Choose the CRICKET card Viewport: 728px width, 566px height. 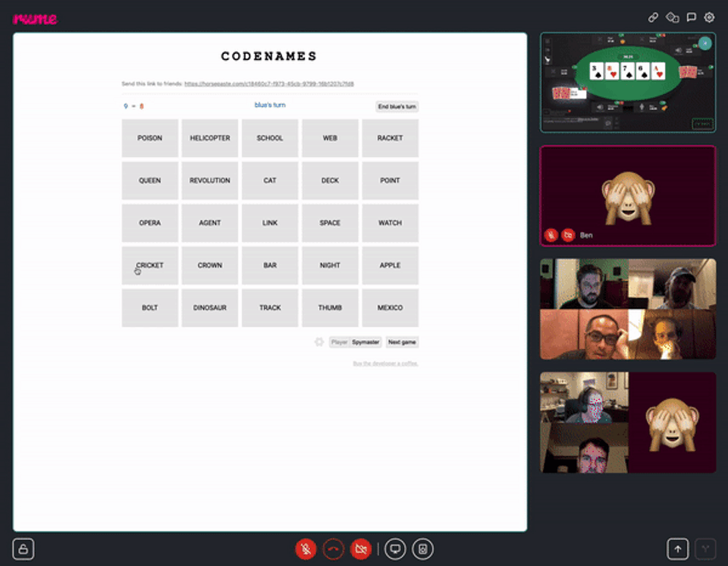click(x=150, y=266)
